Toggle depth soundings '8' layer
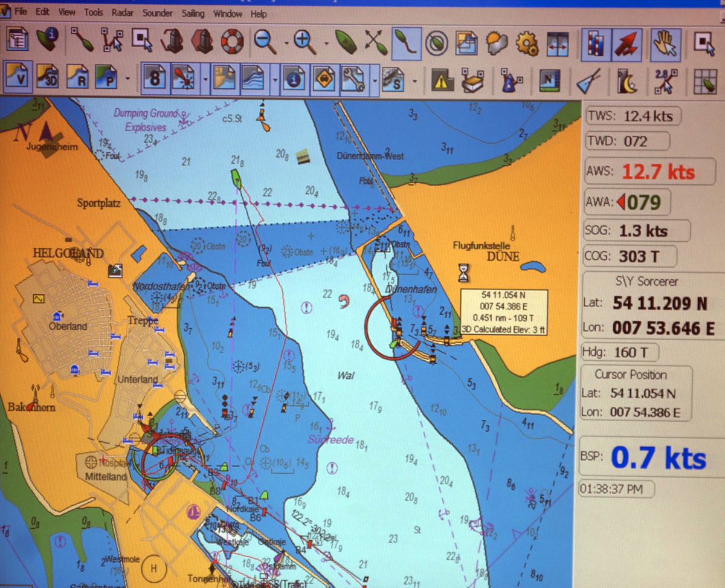 [x=155, y=79]
